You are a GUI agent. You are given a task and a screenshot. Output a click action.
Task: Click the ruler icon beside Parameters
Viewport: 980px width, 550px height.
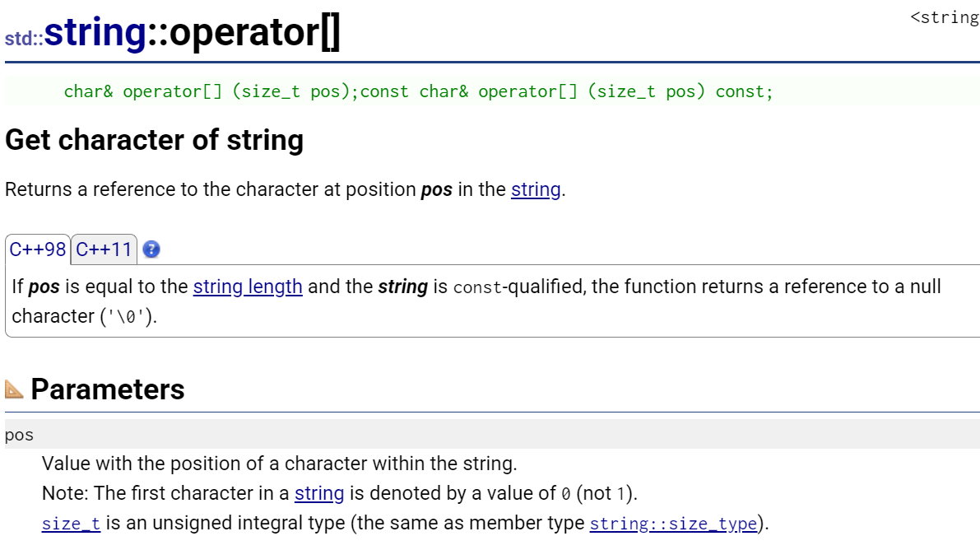[x=14, y=389]
